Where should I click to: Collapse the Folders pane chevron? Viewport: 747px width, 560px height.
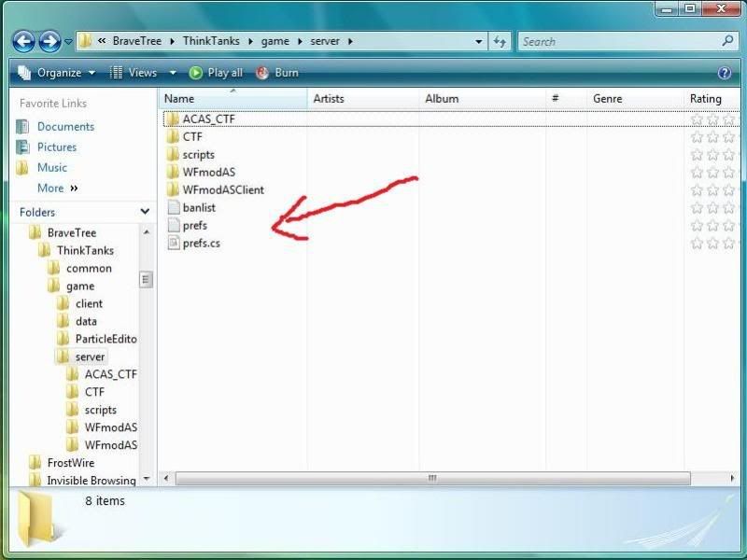(x=145, y=211)
